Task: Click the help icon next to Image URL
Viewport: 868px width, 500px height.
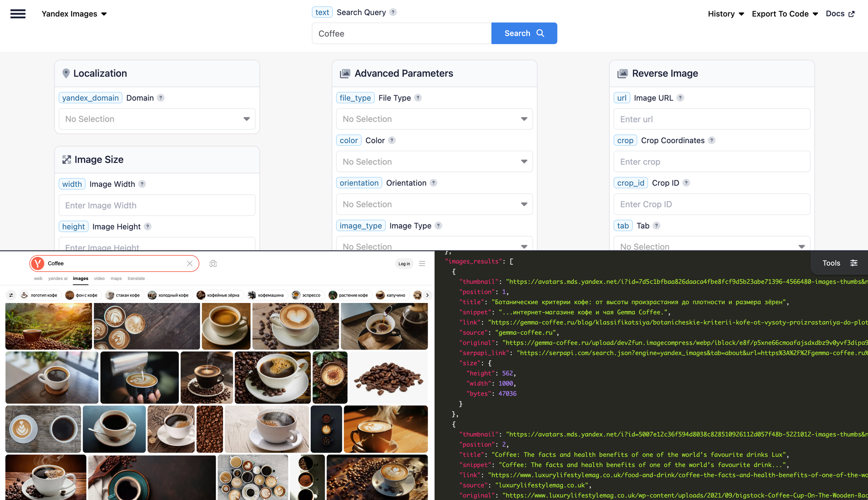Action: [x=681, y=98]
